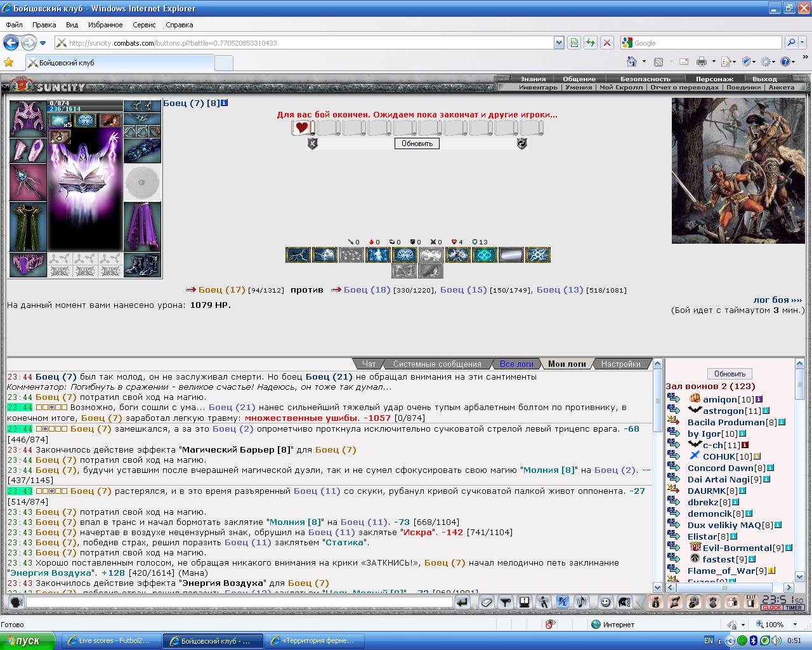Click the red heart scroll slot
Image resolution: width=812 pixels, height=650 pixels.
(302, 128)
